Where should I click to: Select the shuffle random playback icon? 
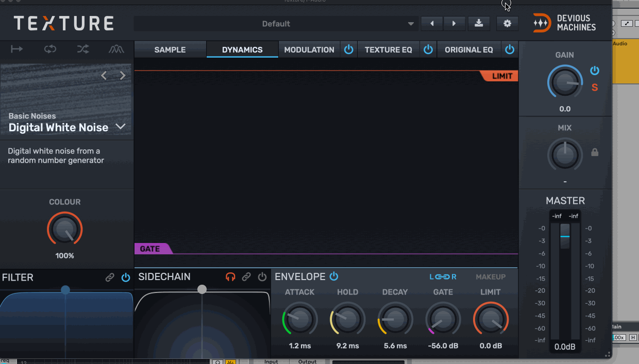click(83, 49)
